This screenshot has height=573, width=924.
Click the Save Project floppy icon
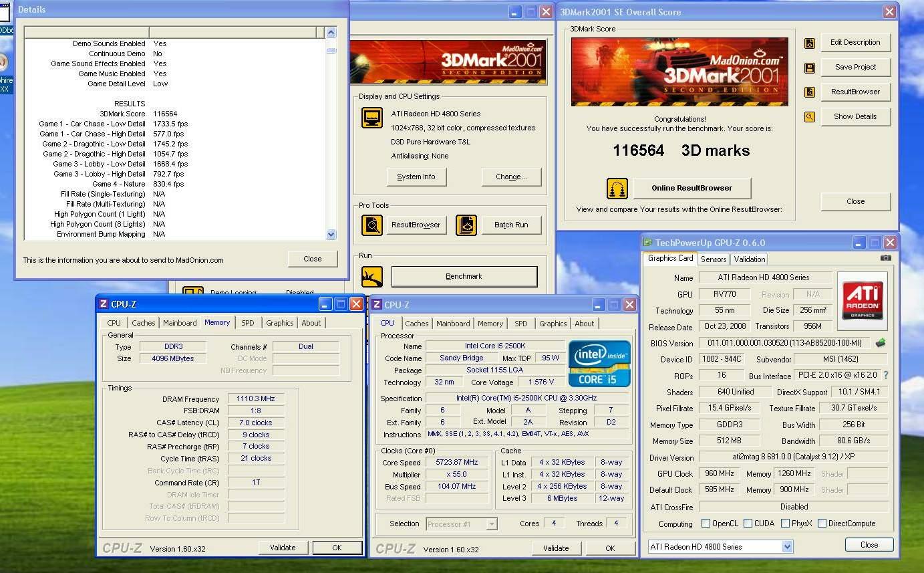coord(810,68)
